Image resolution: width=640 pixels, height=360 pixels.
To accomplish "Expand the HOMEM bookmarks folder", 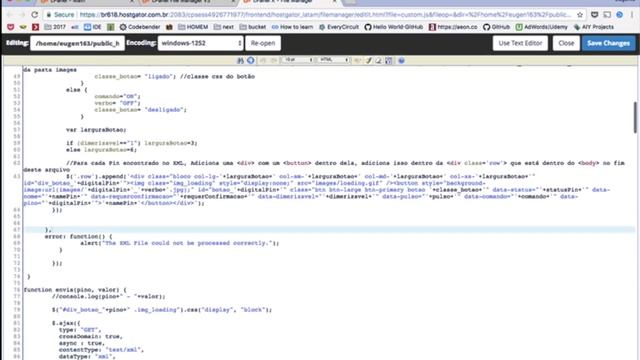I will click(x=193, y=27).
